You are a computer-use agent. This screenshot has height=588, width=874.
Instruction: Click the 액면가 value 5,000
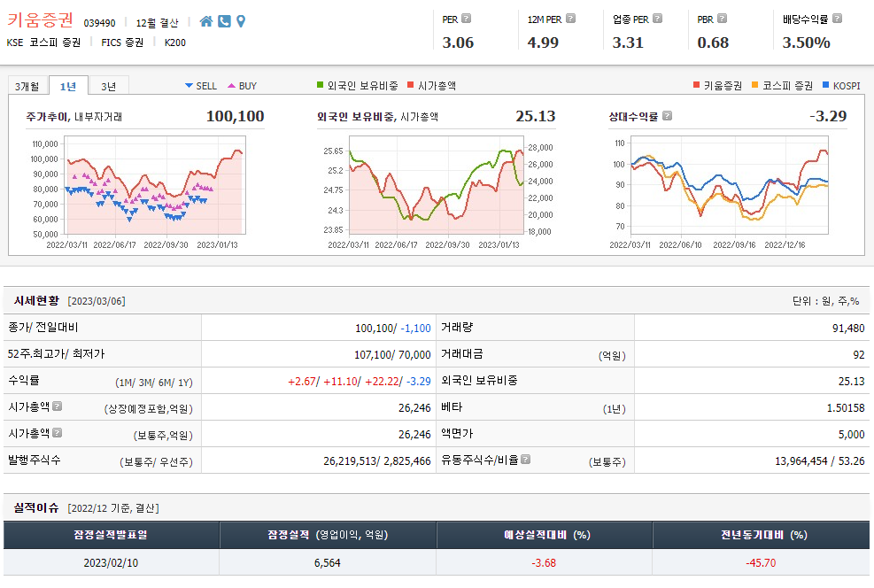[852, 434]
